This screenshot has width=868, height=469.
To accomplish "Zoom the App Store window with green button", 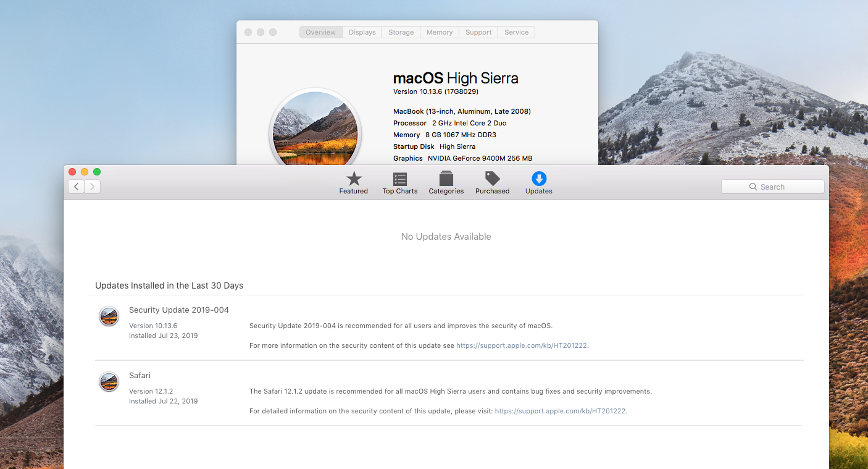I will [x=97, y=172].
